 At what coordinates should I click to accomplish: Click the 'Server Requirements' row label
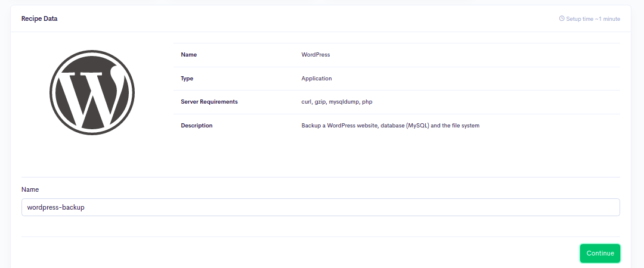coord(209,102)
